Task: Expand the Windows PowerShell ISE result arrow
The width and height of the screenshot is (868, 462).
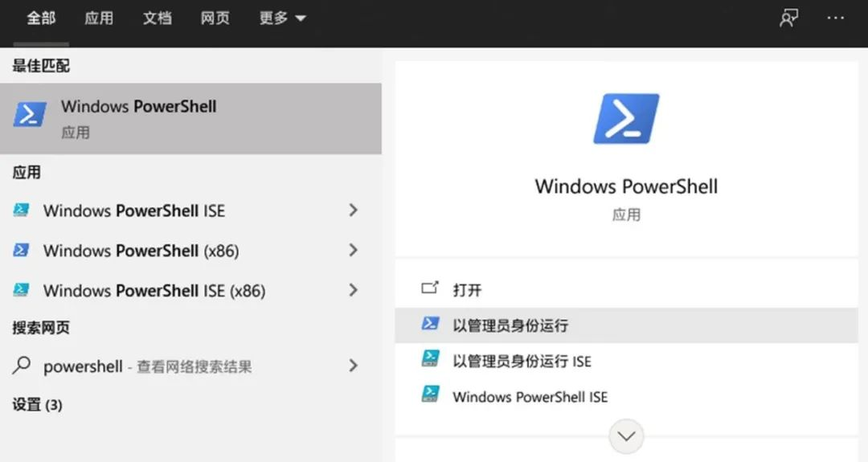Action: 353,211
